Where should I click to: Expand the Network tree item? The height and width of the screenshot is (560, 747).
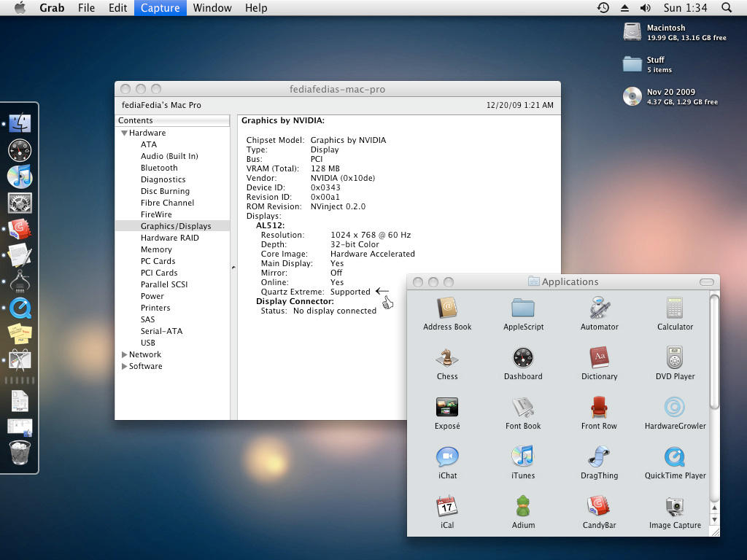tap(124, 354)
